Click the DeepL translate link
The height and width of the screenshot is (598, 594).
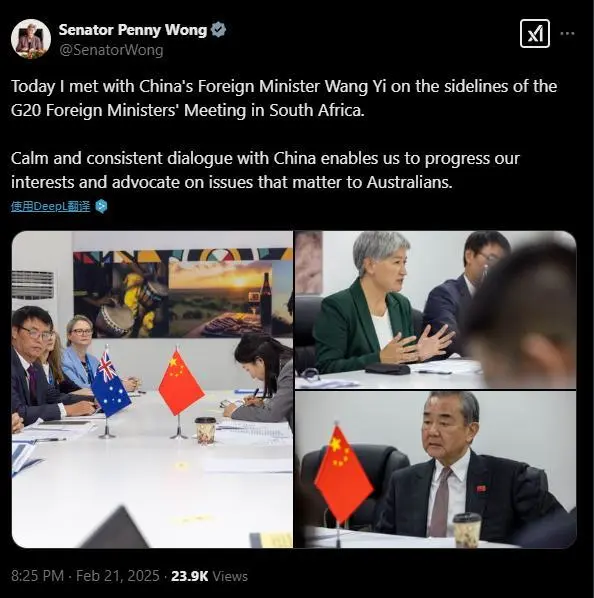50,206
